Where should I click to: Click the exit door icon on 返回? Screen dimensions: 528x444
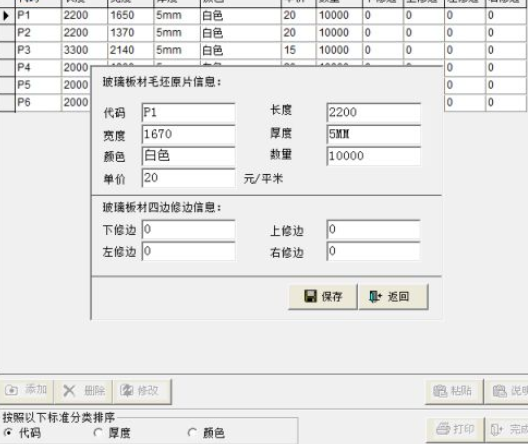375,297
